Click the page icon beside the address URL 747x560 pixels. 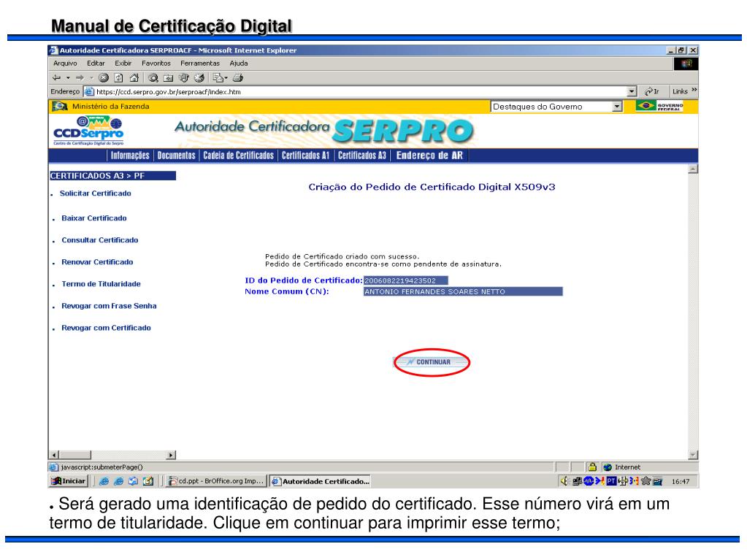pyautogui.click(x=89, y=91)
